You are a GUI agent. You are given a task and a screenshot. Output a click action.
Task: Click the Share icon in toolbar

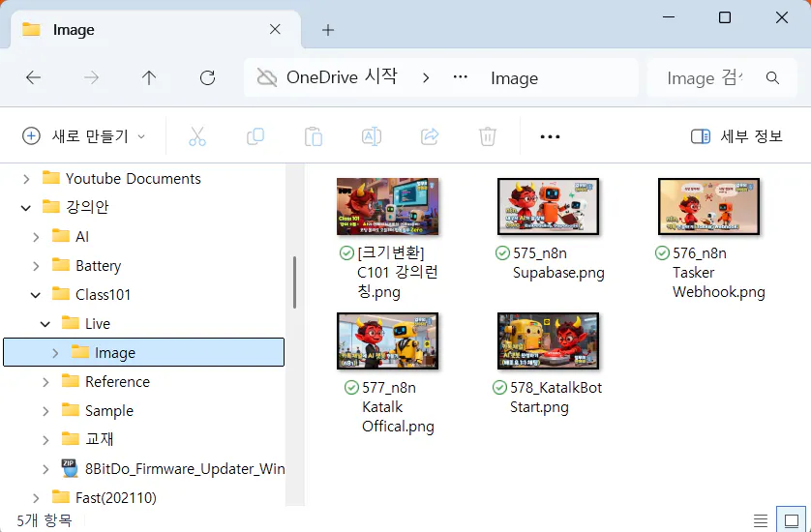point(430,136)
